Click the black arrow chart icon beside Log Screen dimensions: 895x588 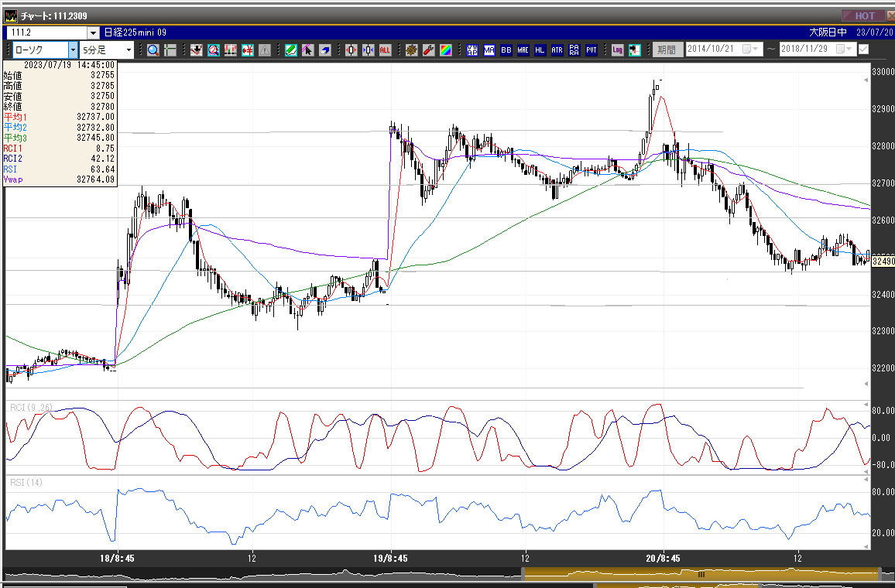pos(634,50)
